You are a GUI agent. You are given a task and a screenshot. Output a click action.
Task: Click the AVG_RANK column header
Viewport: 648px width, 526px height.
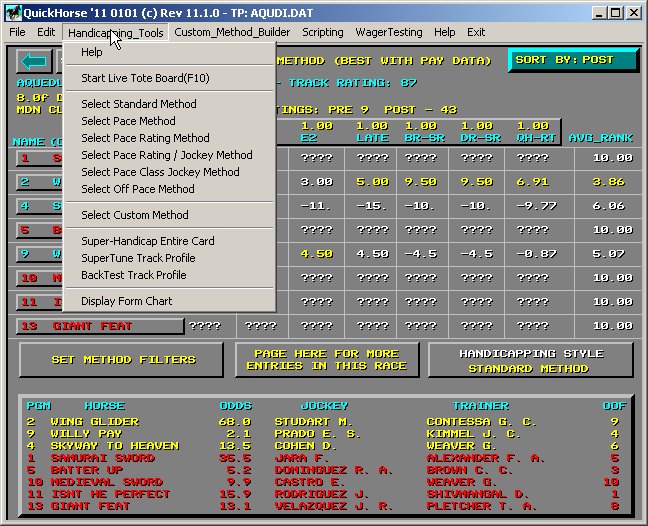click(x=600, y=137)
